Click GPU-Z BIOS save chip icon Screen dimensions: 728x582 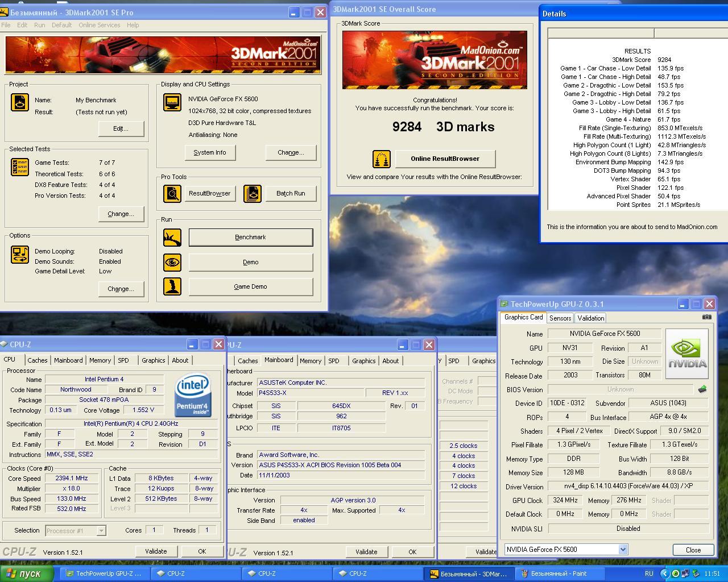tap(702, 389)
